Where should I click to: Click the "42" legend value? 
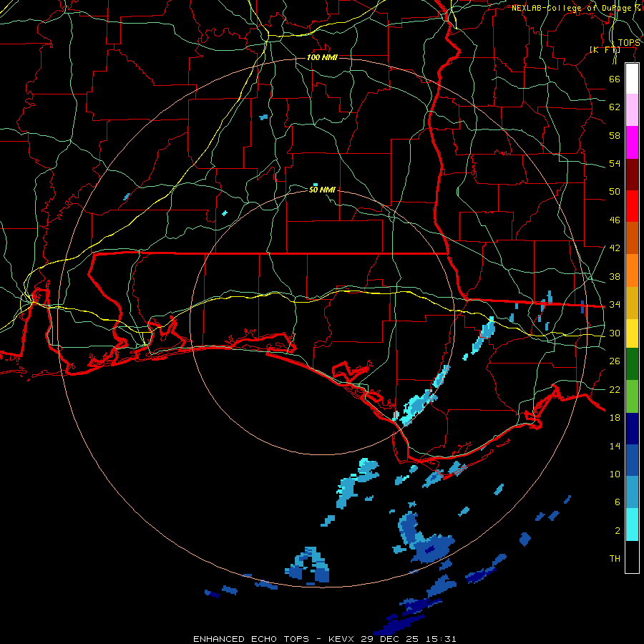click(x=615, y=248)
